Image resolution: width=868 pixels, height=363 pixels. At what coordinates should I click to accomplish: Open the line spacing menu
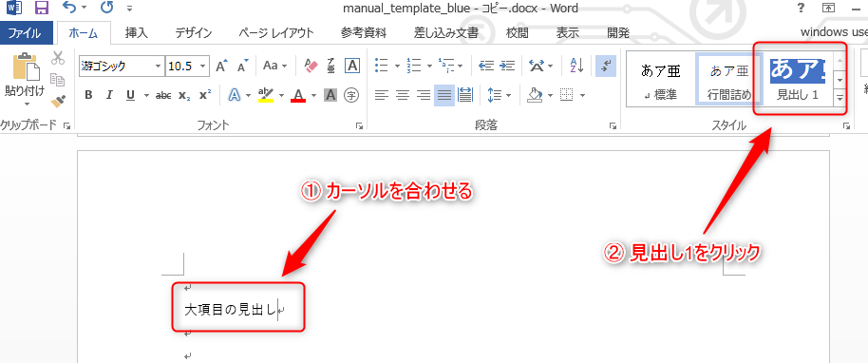[x=500, y=95]
